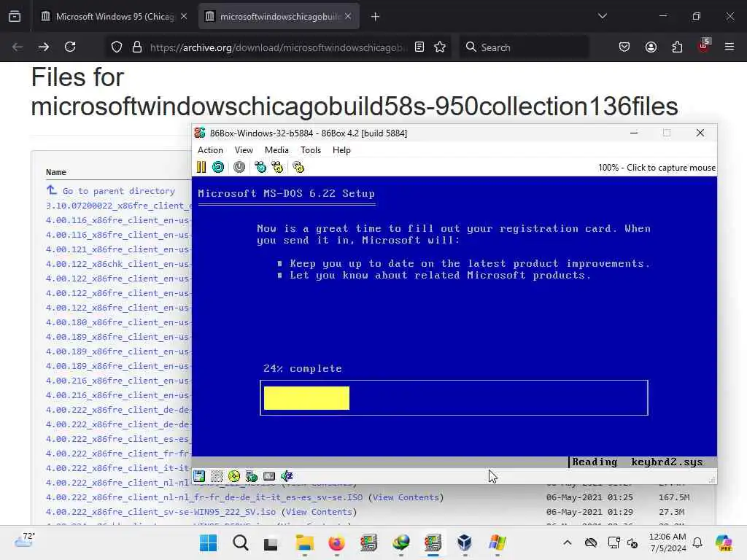Open the Media menu in 86Box
747x560 pixels.
coord(276,150)
